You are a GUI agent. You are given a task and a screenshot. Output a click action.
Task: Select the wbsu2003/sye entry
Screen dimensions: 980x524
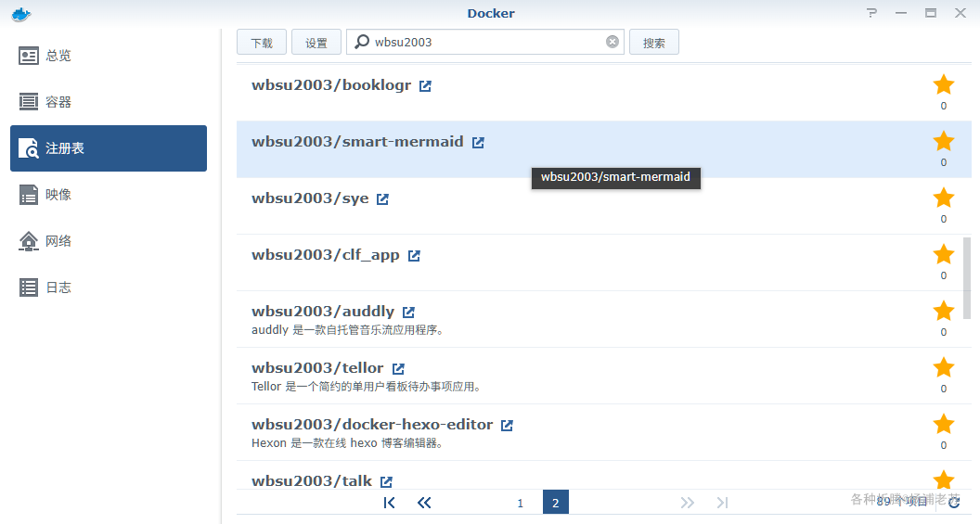coord(604,206)
